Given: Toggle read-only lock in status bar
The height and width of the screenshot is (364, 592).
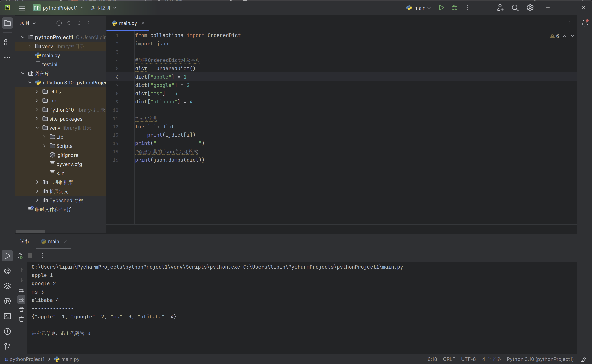Looking at the screenshot, I should [x=583, y=359].
